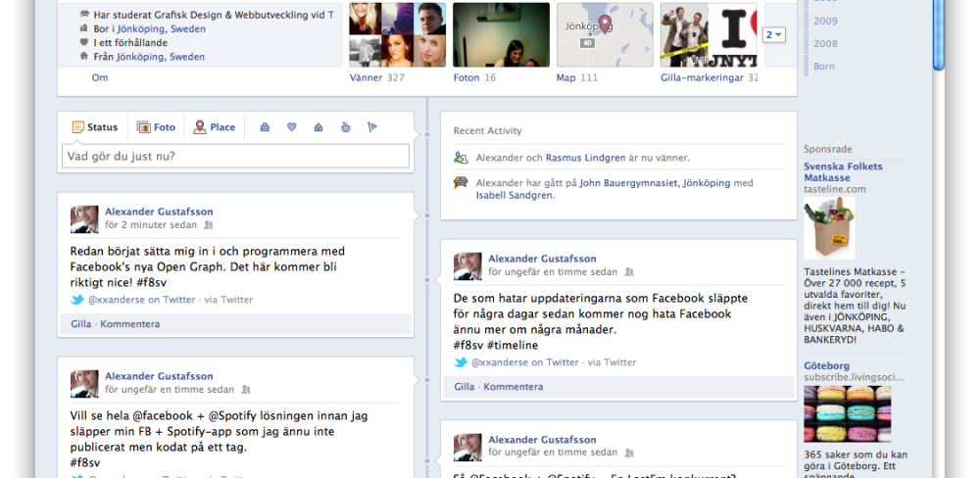Select the Place composer tab
This screenshot has height=478, width=980.
[215, 127]
